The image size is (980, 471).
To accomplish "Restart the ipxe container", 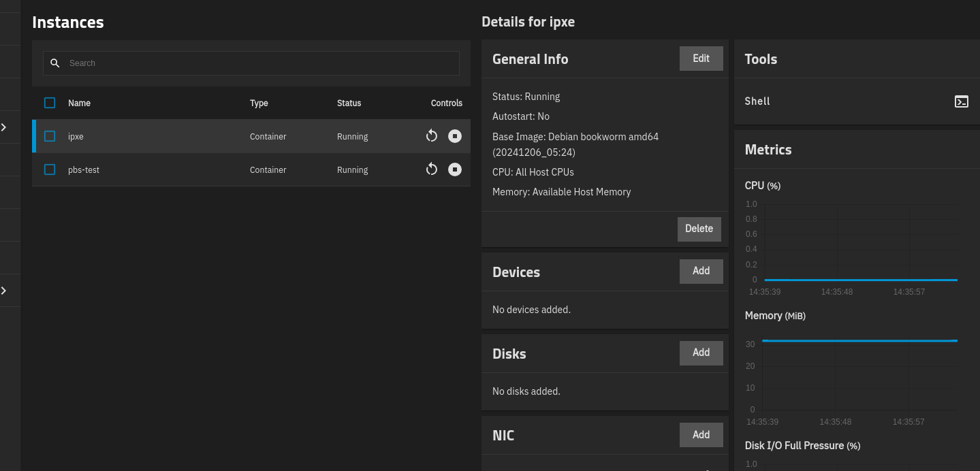I will point(431,136).
